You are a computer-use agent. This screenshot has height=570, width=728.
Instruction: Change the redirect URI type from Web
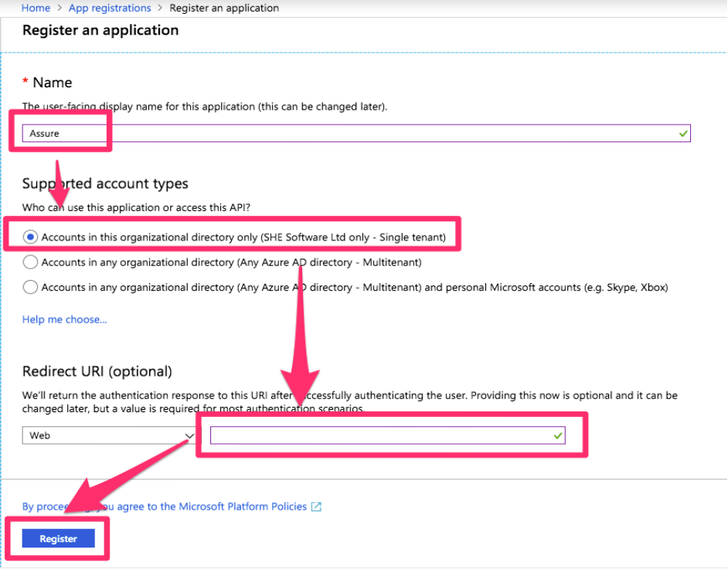(x=108, y=435)
